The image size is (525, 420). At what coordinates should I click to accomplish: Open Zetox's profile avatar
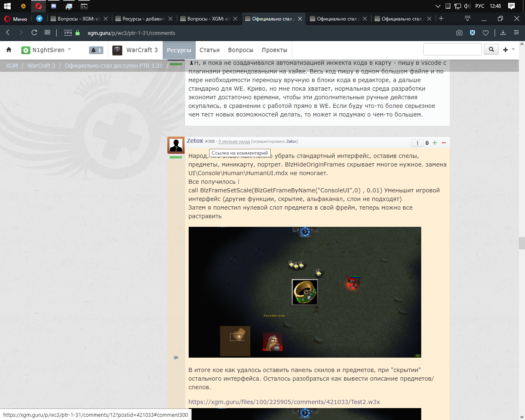tap(176, 145)
